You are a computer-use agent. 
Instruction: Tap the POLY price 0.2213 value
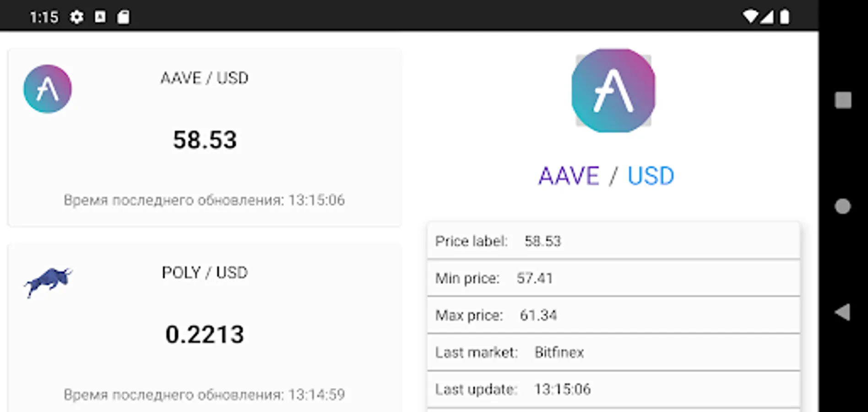[205, 334]
